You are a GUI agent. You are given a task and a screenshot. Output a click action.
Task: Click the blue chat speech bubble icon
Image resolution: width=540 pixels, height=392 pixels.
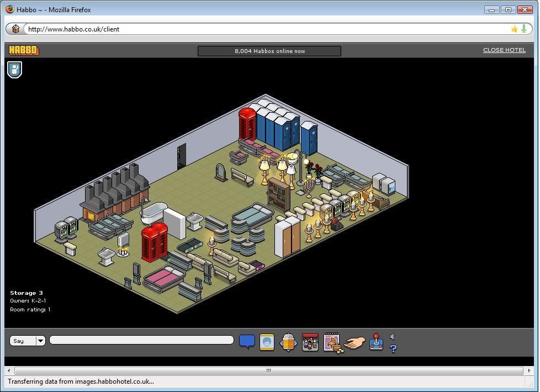247,342
